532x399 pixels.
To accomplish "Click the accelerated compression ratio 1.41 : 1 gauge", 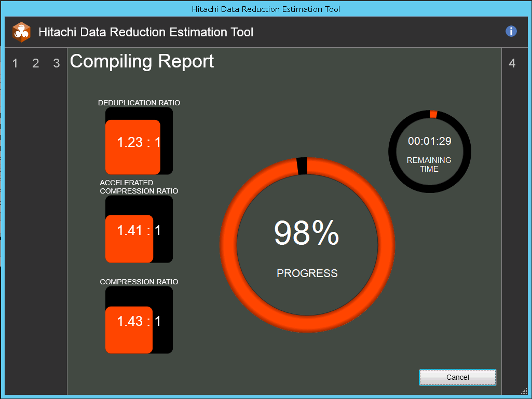I will point(139,229).
